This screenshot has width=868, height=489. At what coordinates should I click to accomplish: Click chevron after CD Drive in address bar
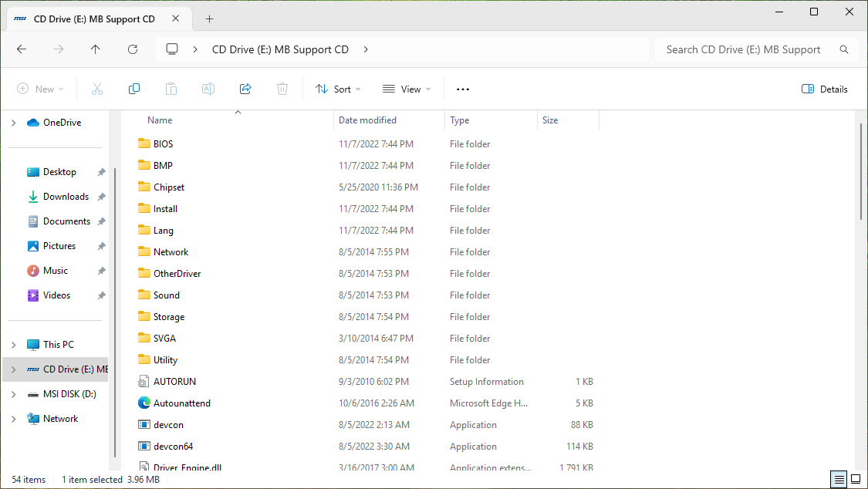[366, 49]
